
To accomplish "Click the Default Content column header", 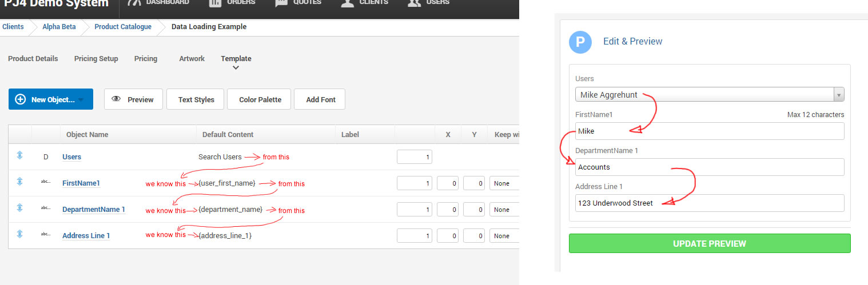I will [228, 135].
